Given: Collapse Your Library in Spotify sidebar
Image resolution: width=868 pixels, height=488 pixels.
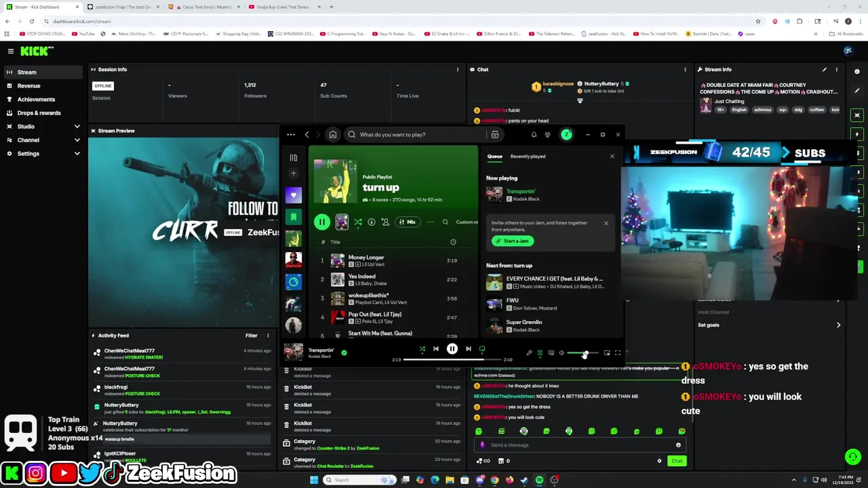Looking at the screenshot, I should click(x=294, y=157).
